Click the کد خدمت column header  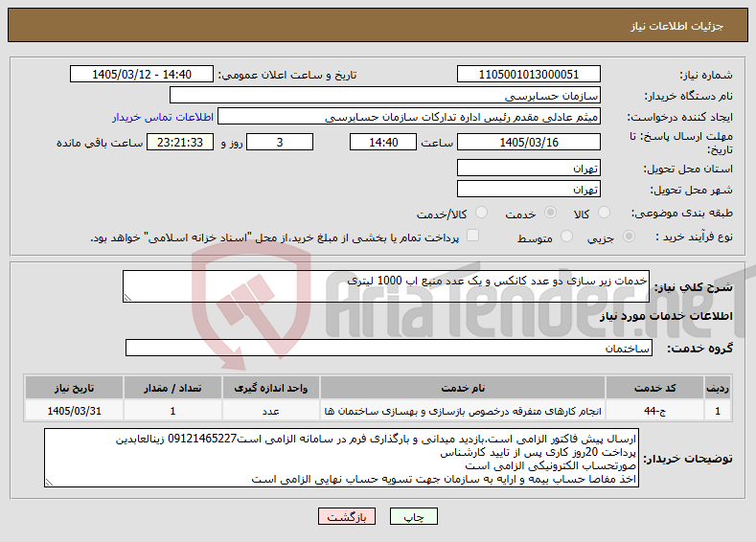click(654, 388)
